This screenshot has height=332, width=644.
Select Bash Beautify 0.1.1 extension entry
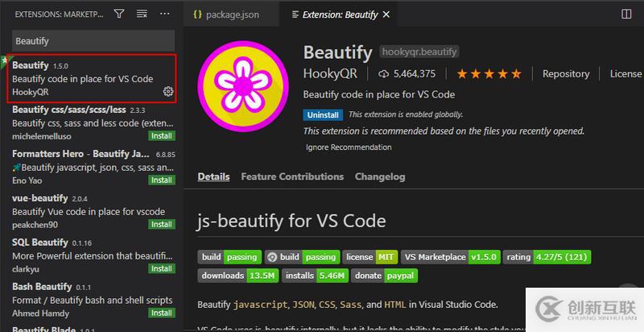pos(92,300)
